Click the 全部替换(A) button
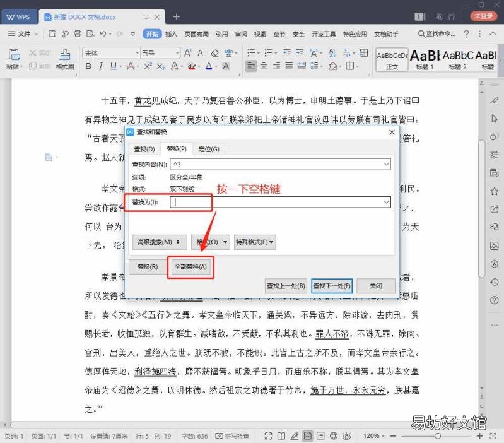 click(x=190, y=267)
